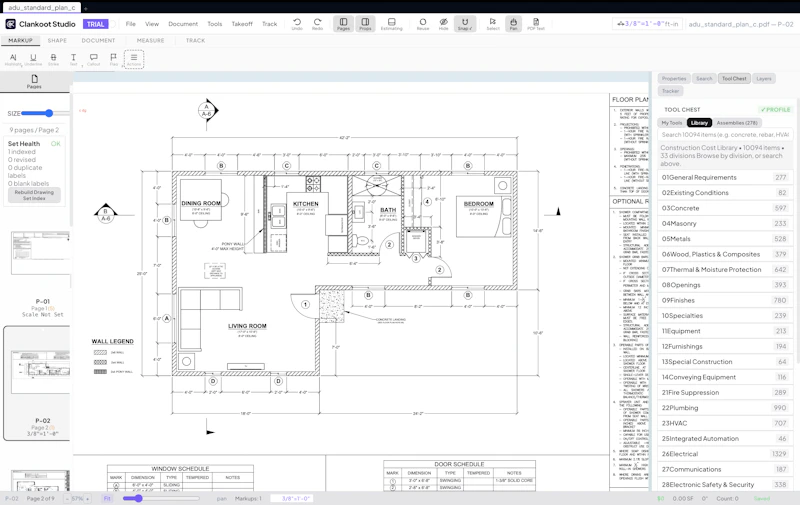Switch to the TRACK ribbon tab
The width and height of the screenshot is (800, 505).
[x=195, y=40]
